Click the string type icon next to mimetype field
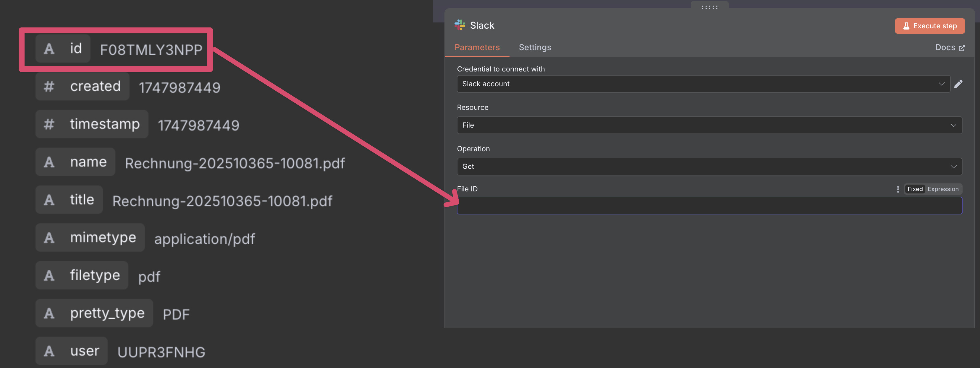 49,238
